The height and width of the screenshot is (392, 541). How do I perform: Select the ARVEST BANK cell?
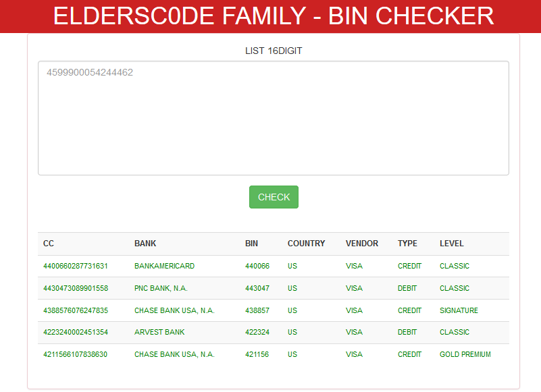click(x=159, y=332)
